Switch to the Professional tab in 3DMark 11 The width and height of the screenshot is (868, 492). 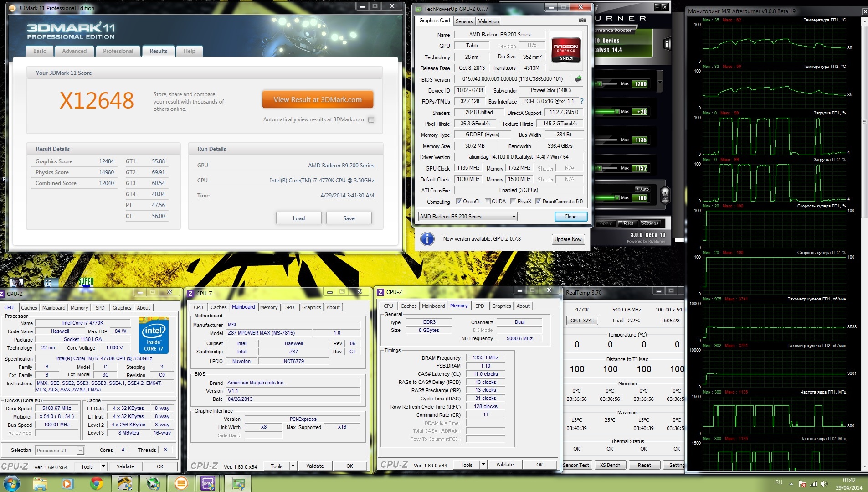(x=118, y=51)
